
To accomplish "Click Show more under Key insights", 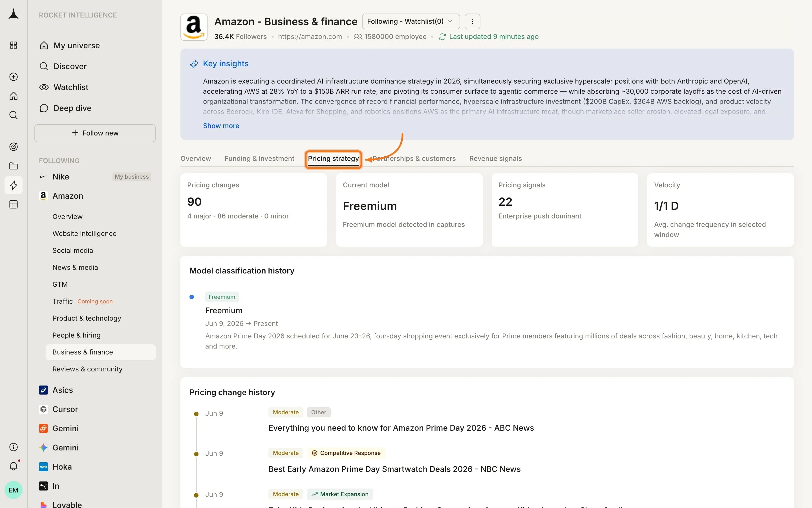I will [221, 126].
